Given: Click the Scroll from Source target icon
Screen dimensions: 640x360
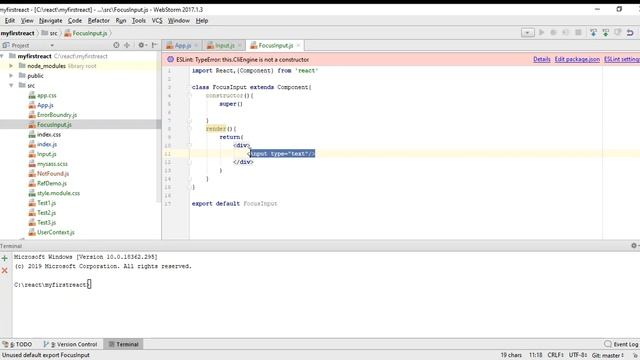Looking at the screenshot, I should (x=116, y=45).
